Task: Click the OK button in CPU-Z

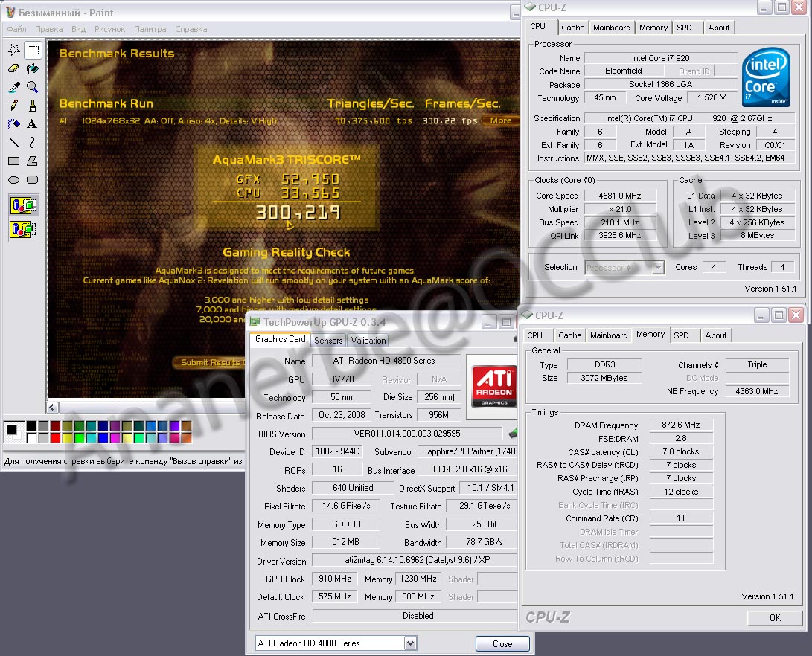Action: tap(775, 618)
